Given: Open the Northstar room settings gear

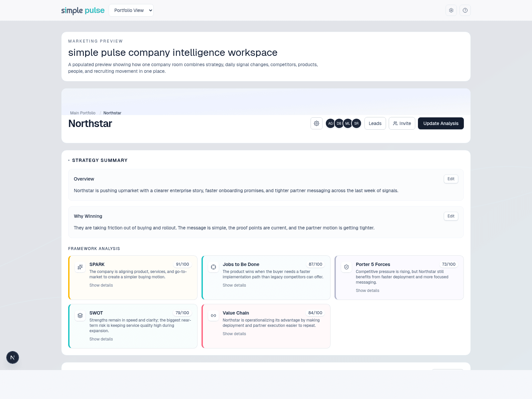Looking at the screenshot, I should (316, 123).
